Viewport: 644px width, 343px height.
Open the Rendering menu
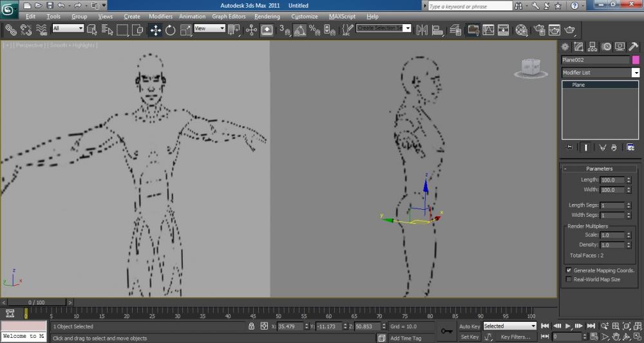point(267,16)
